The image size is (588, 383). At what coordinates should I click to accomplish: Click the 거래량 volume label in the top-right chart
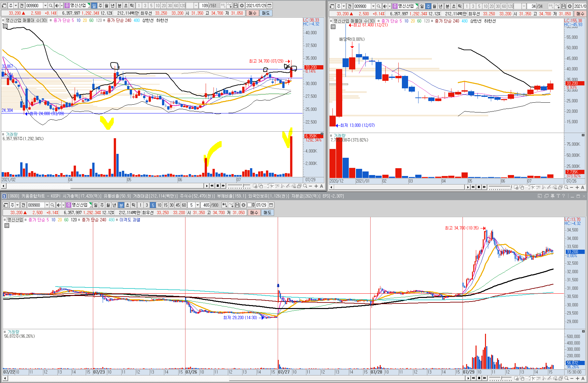[339, 136]
